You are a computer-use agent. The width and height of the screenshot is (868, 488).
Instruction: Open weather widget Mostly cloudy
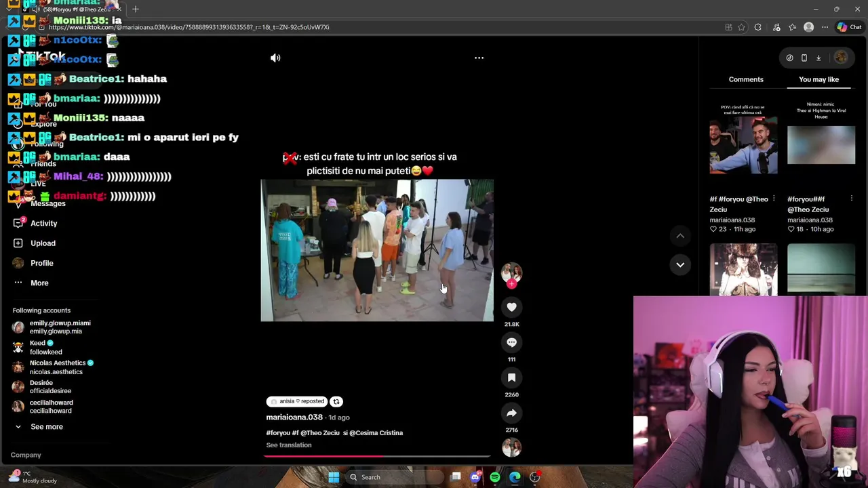(34, 477)
